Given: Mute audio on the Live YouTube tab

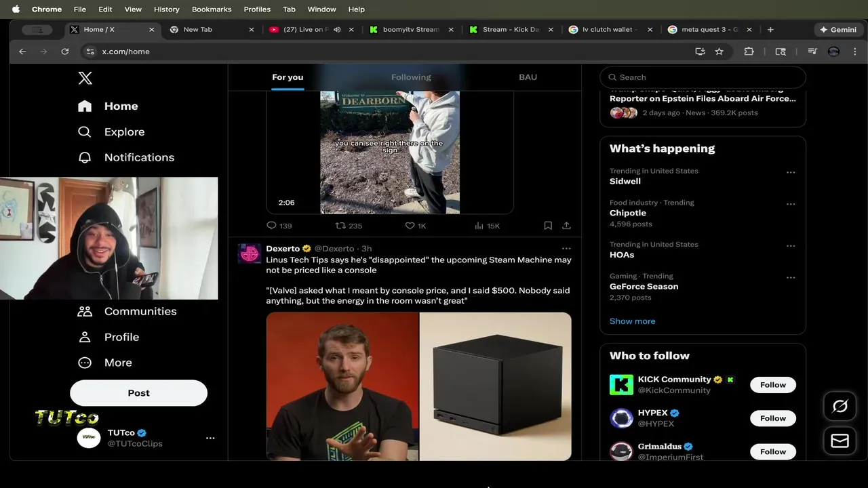Looking at the screenshot, I should pos(337,30).
